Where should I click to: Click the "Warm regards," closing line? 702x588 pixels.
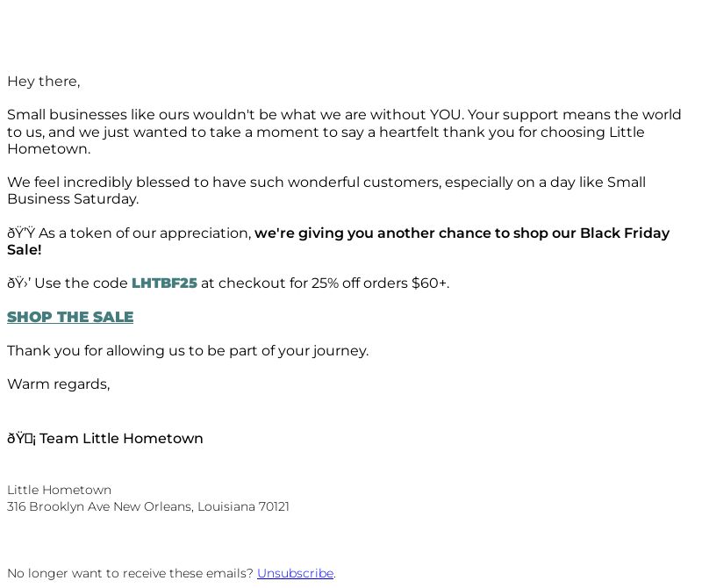59,384
